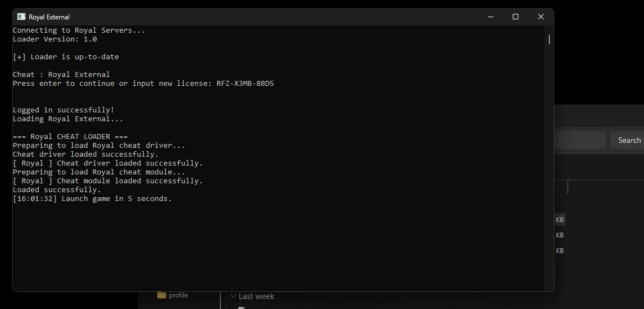Close the Royal External console window
The image size is (644, 309).
pyautogui.click(x=541, y=17)
